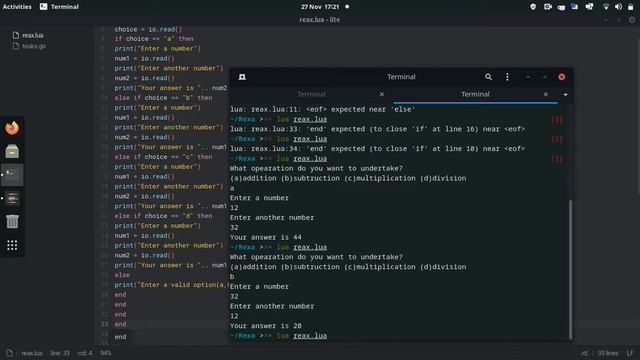The width and height of the screenshot is (640, 360).
Task: Click the video camera tray icon
Action: click(548, 7)
